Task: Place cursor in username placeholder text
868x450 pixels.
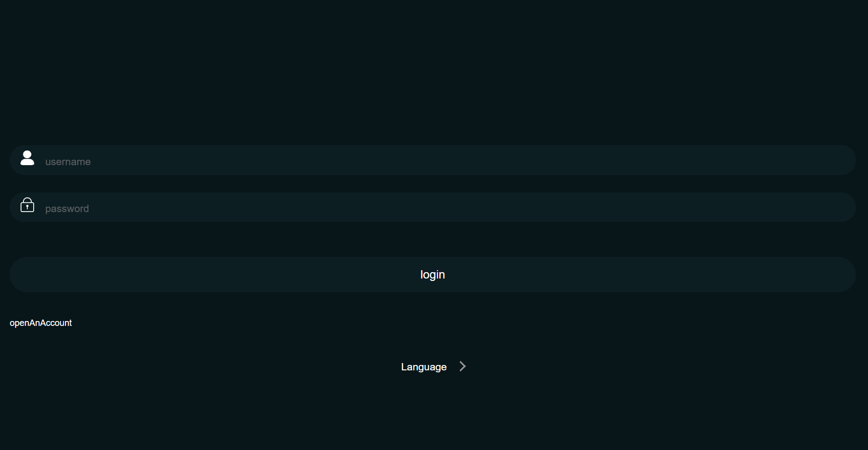Action: coord(68,162)
